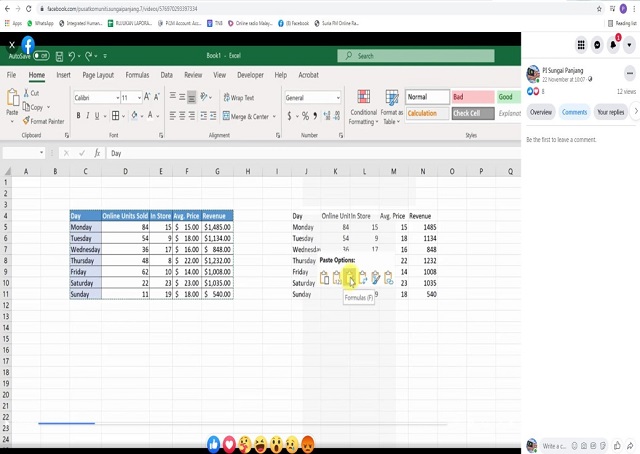Viewport: 640px width, 454px height.
Task: Open Your replies tab
Action: tap(611, 112)
